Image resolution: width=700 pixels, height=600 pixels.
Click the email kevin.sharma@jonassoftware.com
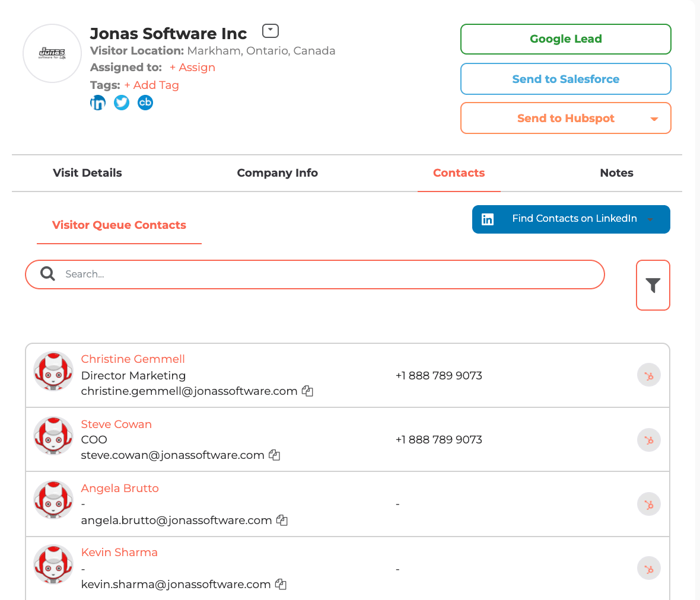176,585
